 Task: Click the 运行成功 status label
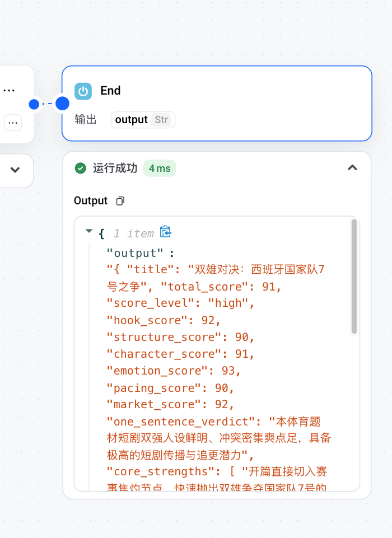(x=115, y=169)
